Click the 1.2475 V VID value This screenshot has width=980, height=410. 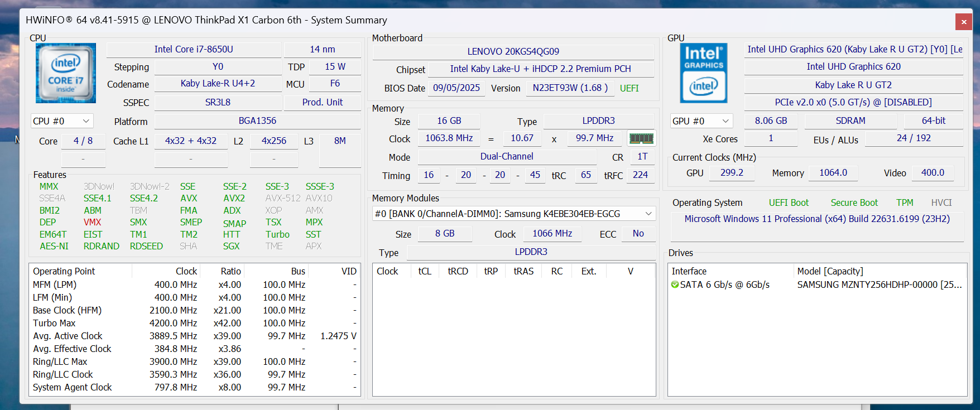click(338, 336)
